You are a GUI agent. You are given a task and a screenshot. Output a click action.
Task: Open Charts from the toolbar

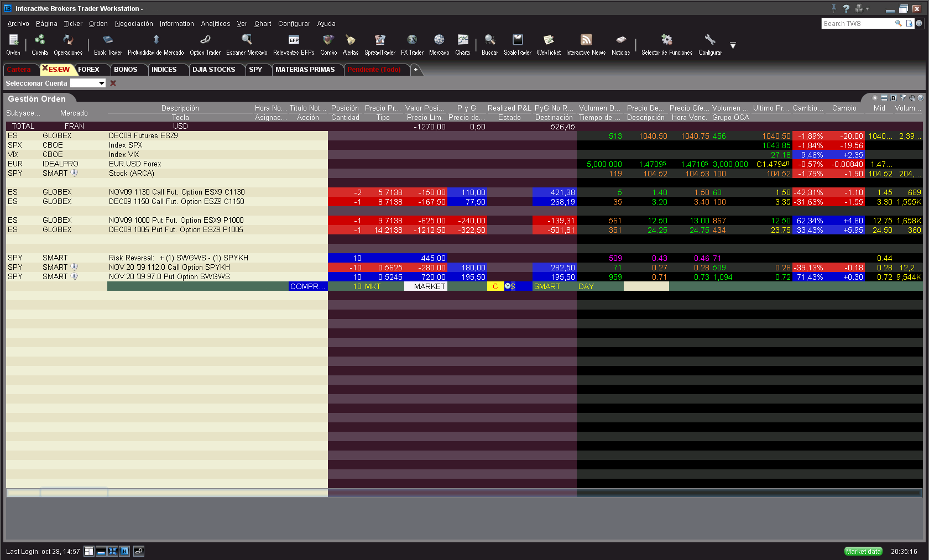pos(462,44)
